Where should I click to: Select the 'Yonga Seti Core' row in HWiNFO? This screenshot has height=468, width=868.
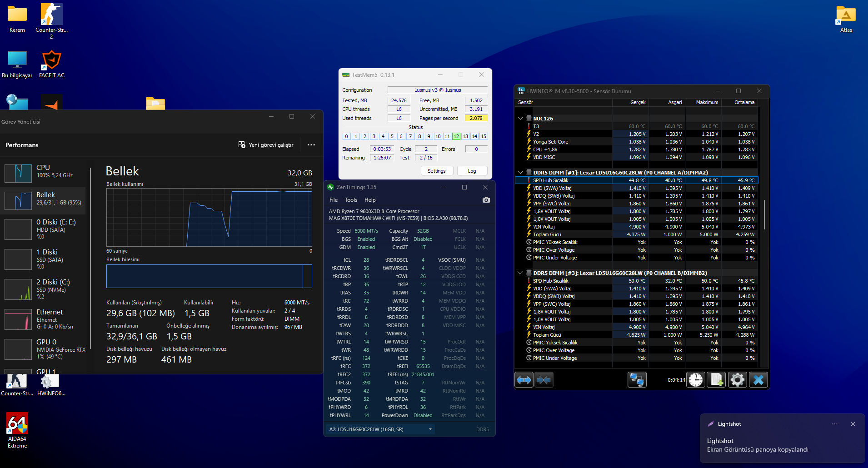(636, 142)
